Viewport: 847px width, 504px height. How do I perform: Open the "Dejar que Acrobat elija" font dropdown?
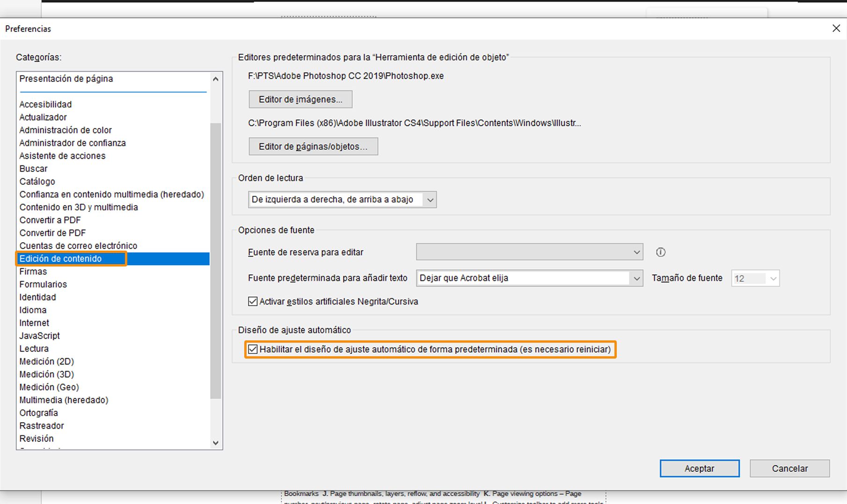click(636, 278)
